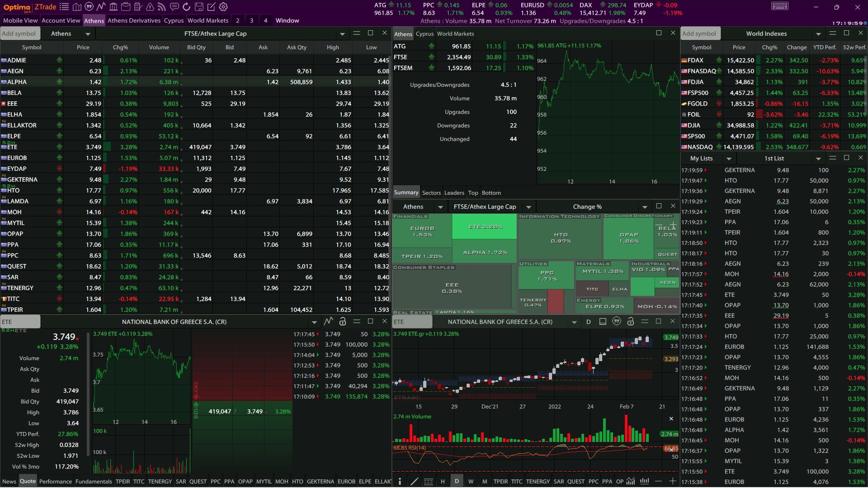Image resolution: width=868 pixels, height=488 pixels.
Task: Click the D period button in chart header
Action: [588, 322]
